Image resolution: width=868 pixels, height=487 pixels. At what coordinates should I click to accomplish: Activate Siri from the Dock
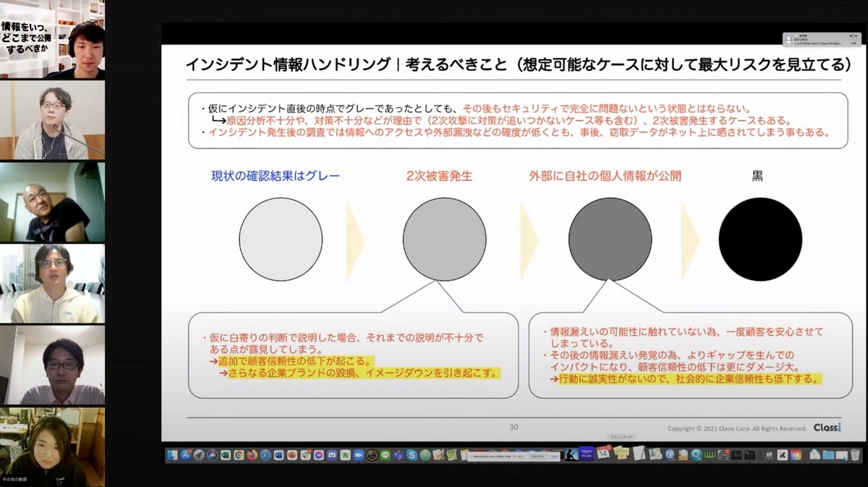213,455
